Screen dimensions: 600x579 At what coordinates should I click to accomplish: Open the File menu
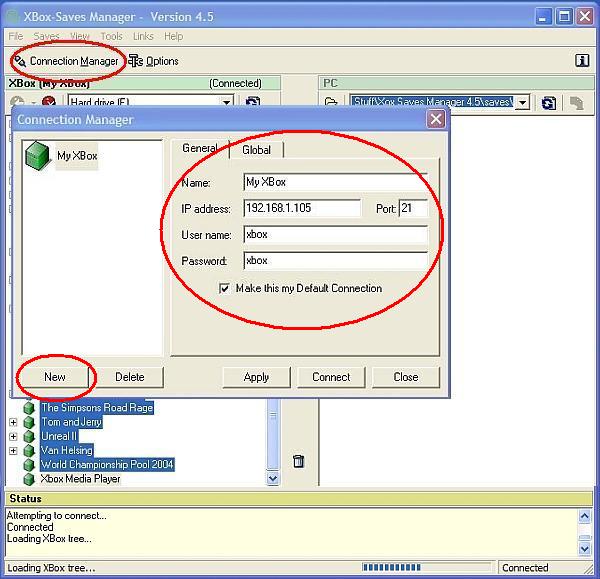(x=16, y=36)
